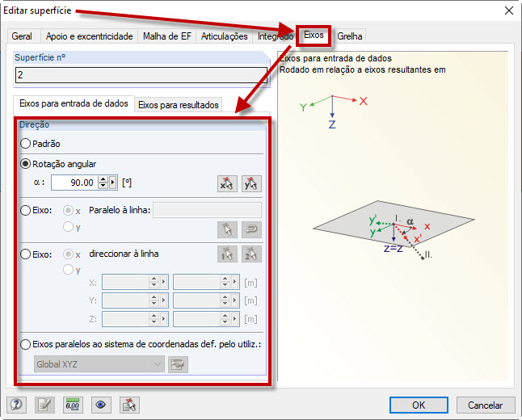
Task: Select Eixo direccionar à linha radio option
Action: pos(26,254)
